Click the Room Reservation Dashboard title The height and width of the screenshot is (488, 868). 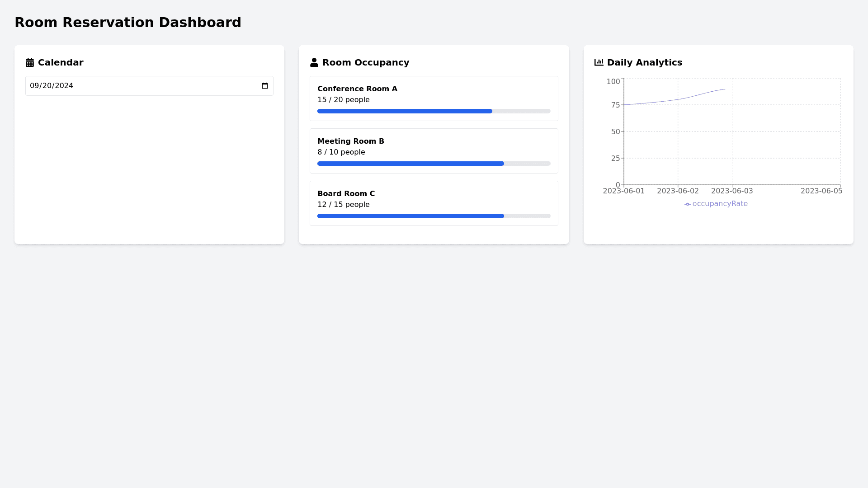tap(128, 23)
